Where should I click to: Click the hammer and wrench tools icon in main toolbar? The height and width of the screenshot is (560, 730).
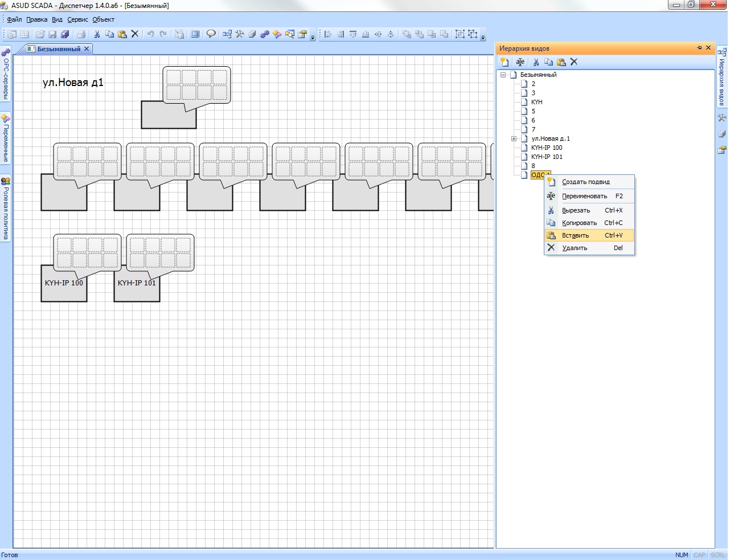point(240,34)
